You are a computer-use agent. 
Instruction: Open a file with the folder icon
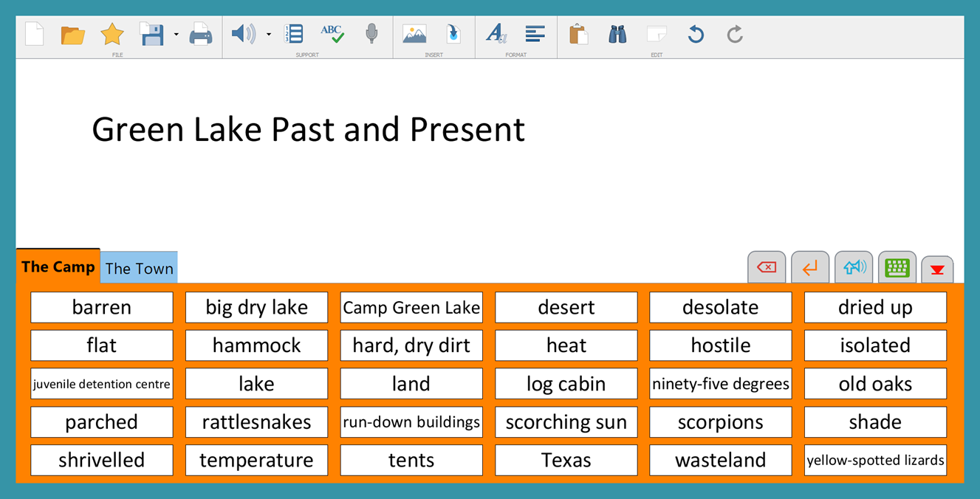[x=72, y=35]
